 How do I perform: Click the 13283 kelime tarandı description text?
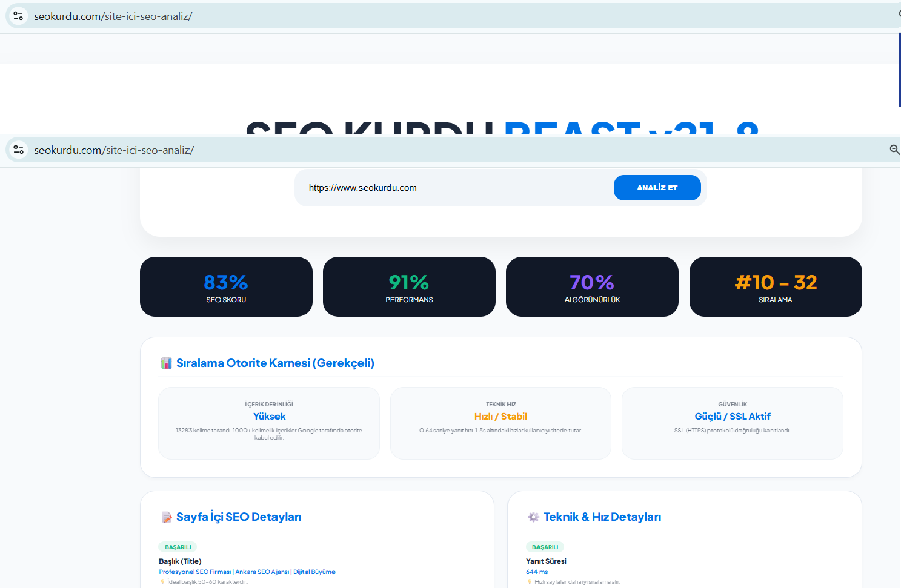[269, 434]
